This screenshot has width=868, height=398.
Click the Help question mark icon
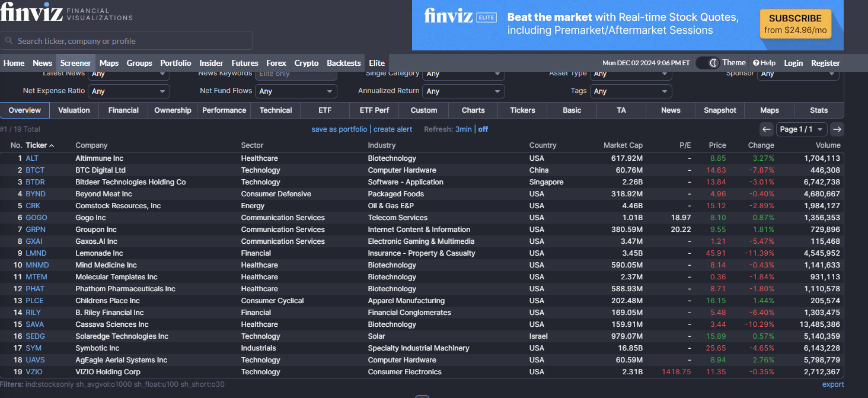[x=757, y=63]
